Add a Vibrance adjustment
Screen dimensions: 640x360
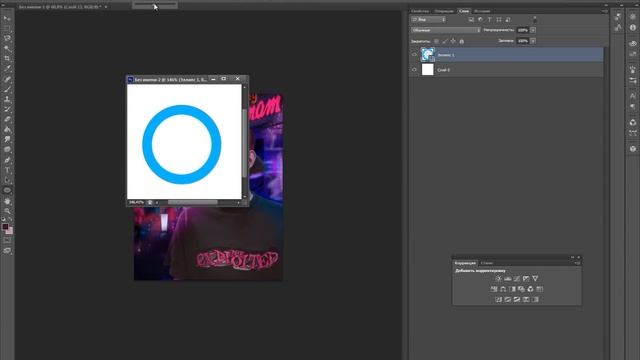coord(535,278)
